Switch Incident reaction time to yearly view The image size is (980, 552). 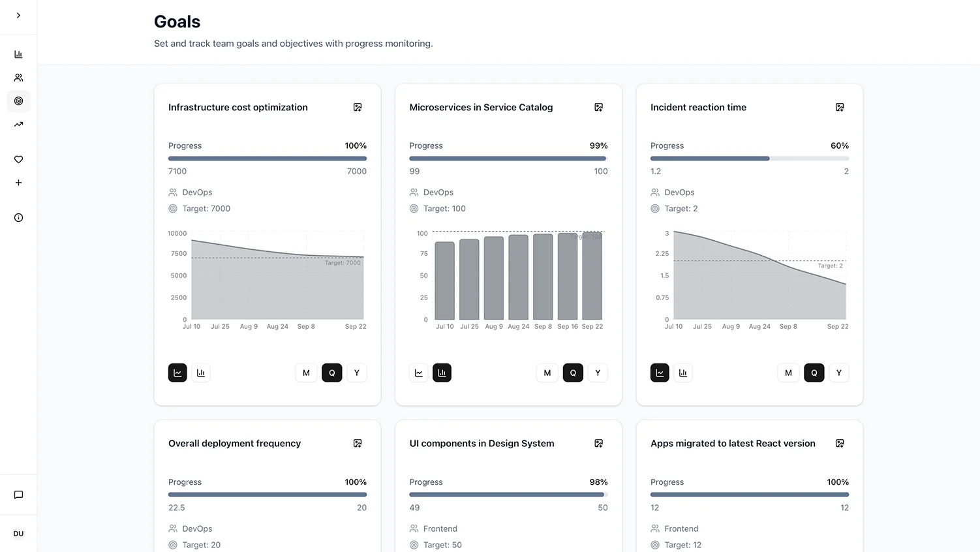(x=838, y=373)
